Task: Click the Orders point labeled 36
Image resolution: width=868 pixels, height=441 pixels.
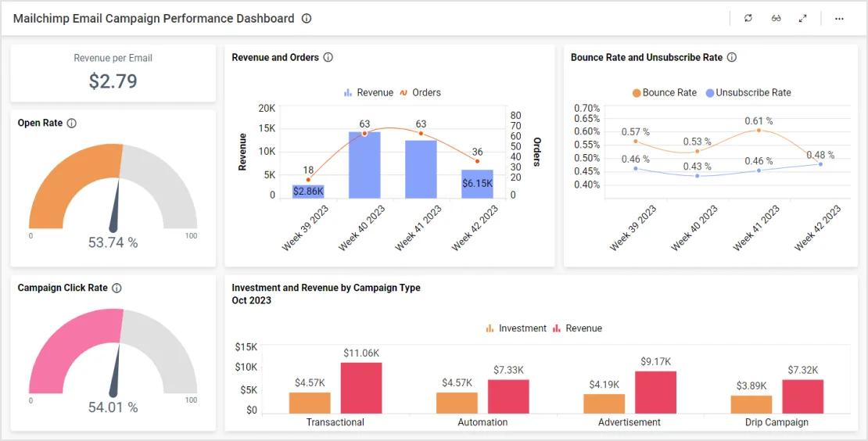Action: (x=477, y=161)
